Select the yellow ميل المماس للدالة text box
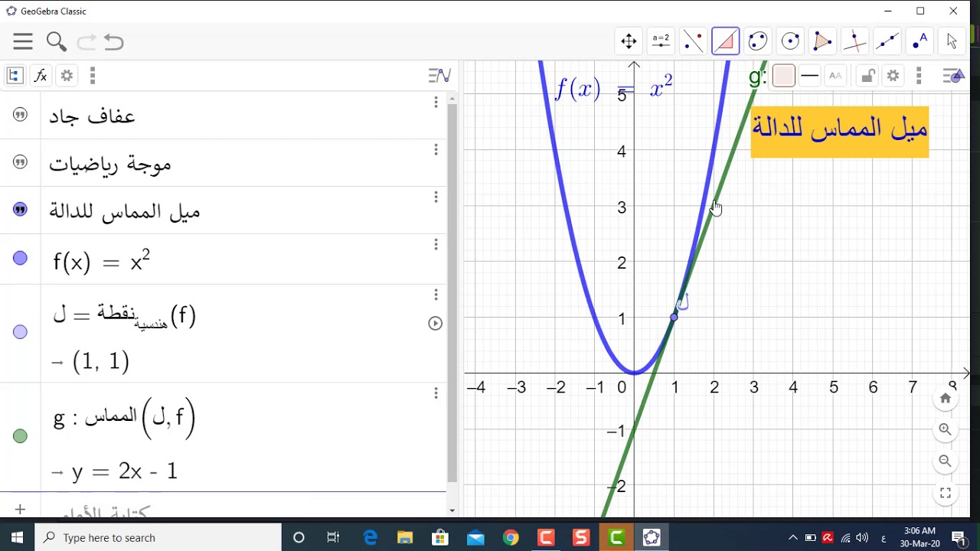980x551 pixels. [840, 132]
